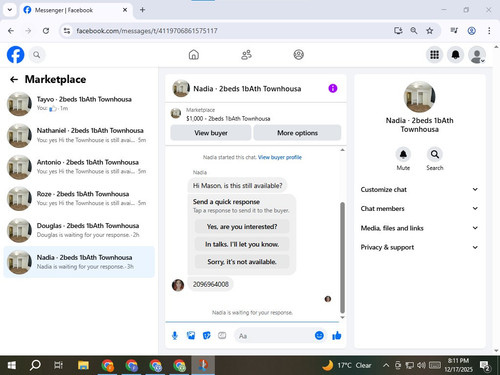Click the View buyer button

pyautogui.click(x=211, y=133)
